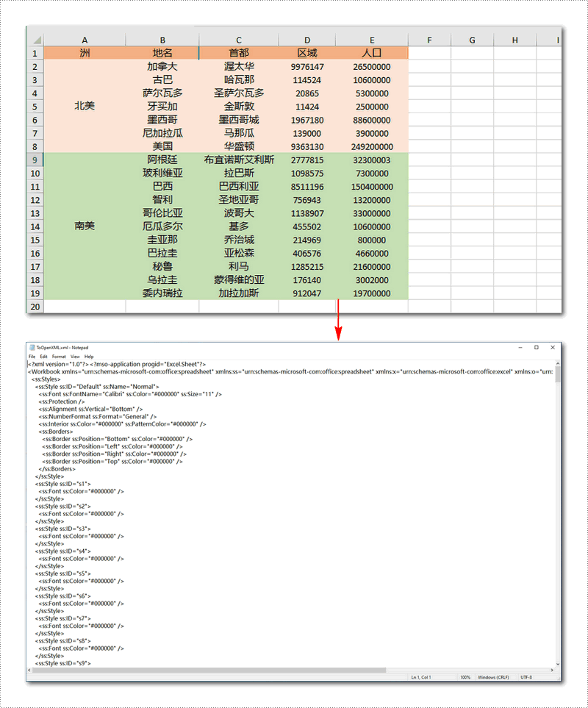Click the 委内瑞拉 cell

162,293
